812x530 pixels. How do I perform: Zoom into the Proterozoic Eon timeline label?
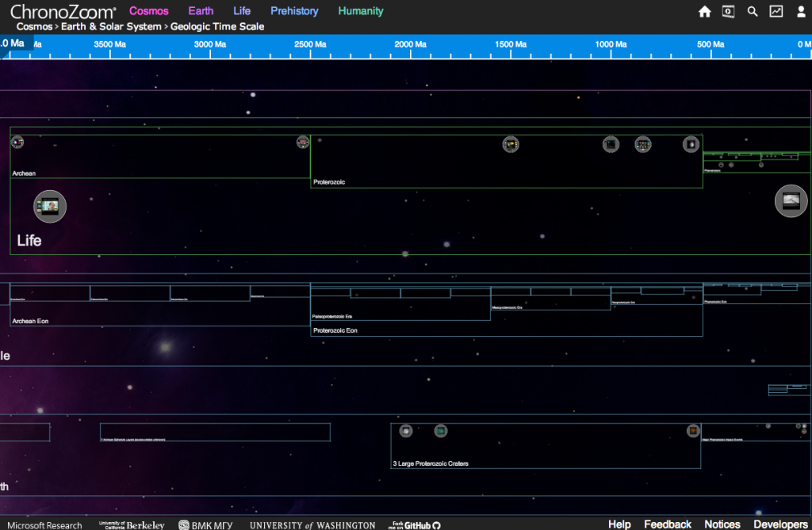pos(335,330)
